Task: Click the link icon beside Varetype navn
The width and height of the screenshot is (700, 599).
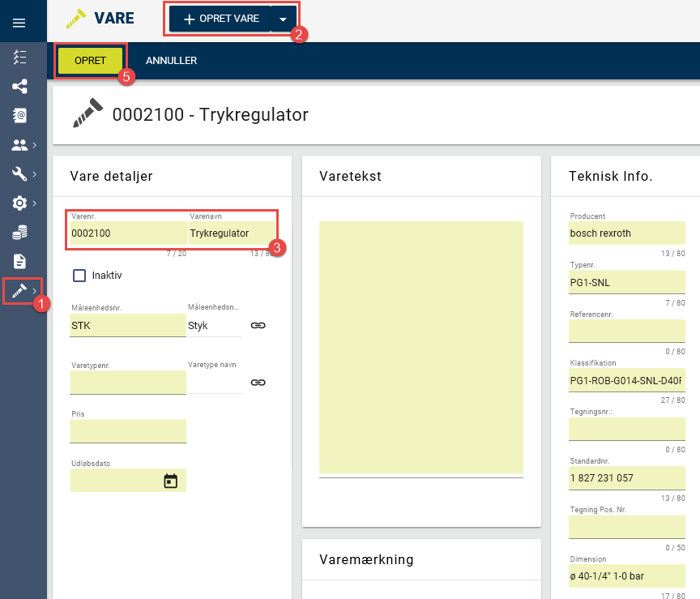Action: [x=258, y=383]
